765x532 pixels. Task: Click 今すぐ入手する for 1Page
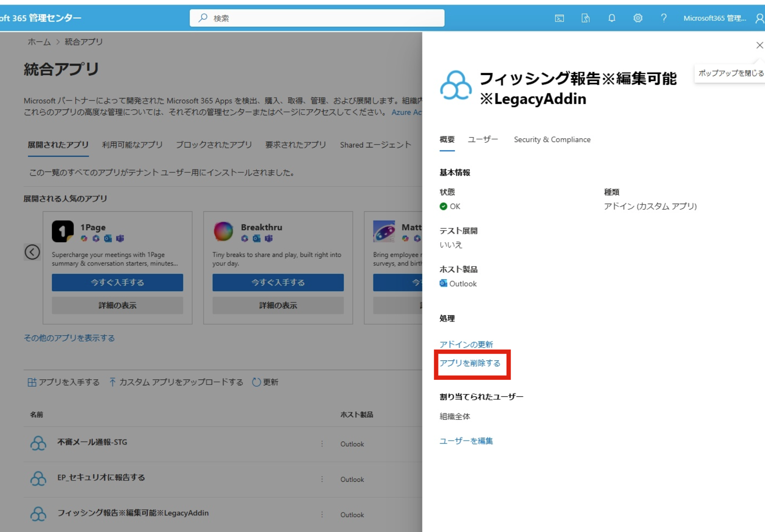point(117,282)
